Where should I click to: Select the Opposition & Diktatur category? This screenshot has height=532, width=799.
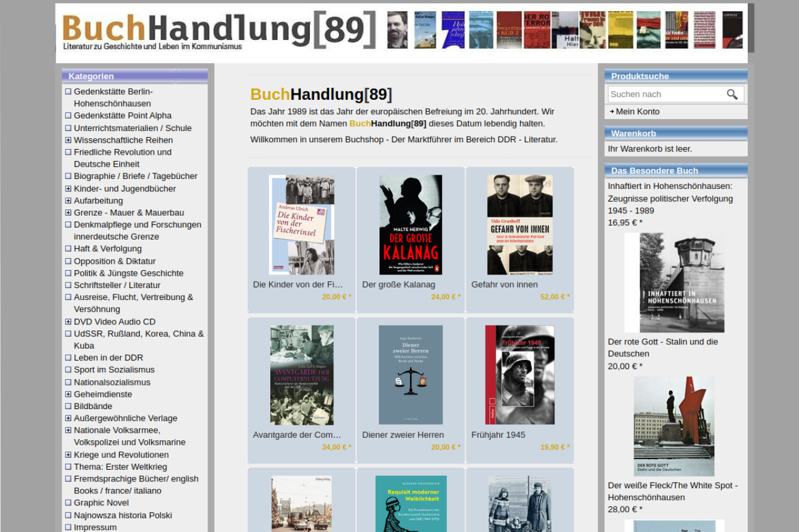pyautogui.click(x=115, y=261)
